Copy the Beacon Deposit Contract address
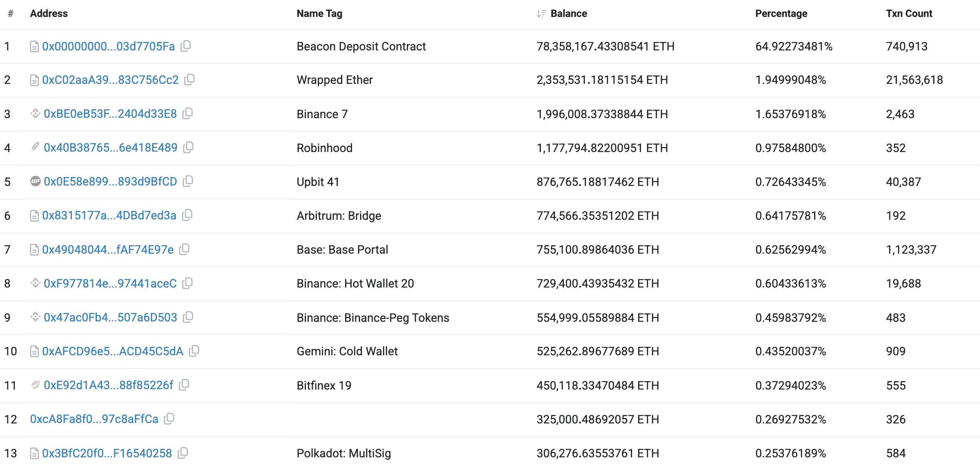This screenshot has width=980, height=467. (x=186, y=46)
